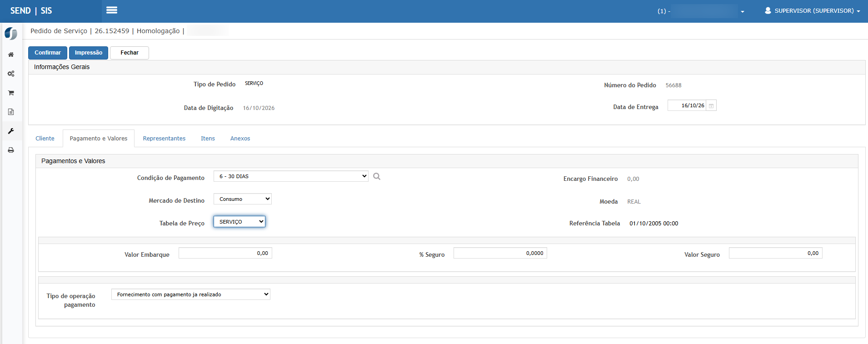Open the Data de Entrega calendar picker

point(711,106)
